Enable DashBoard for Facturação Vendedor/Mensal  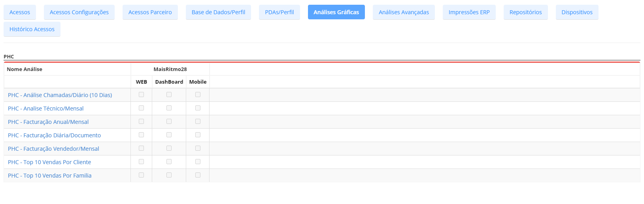coord(169,148)
